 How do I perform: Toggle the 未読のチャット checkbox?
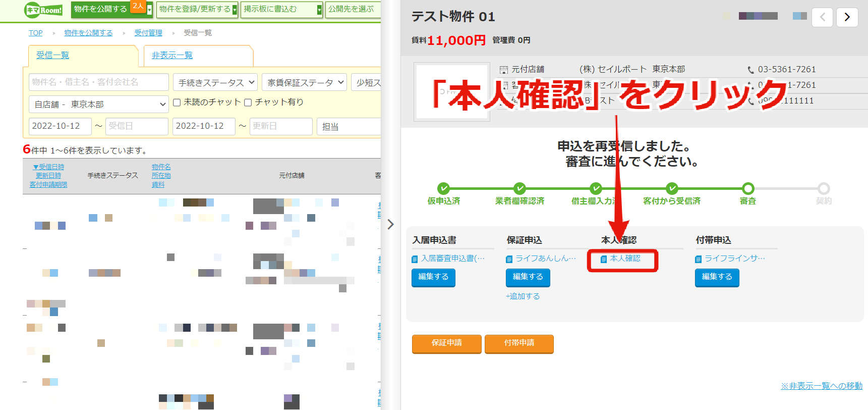point(177,102)
